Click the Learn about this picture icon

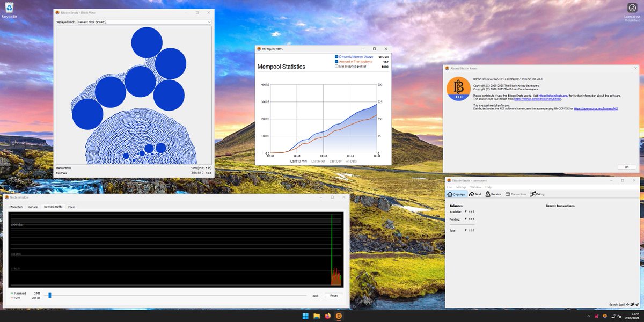pyautogui.click(x=632, y=12)
